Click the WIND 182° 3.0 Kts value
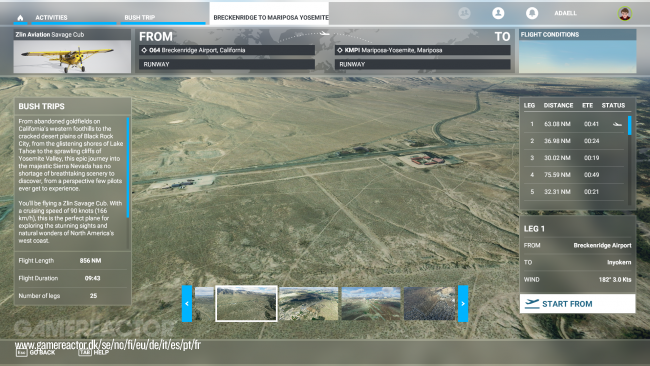 coord(615,279)
